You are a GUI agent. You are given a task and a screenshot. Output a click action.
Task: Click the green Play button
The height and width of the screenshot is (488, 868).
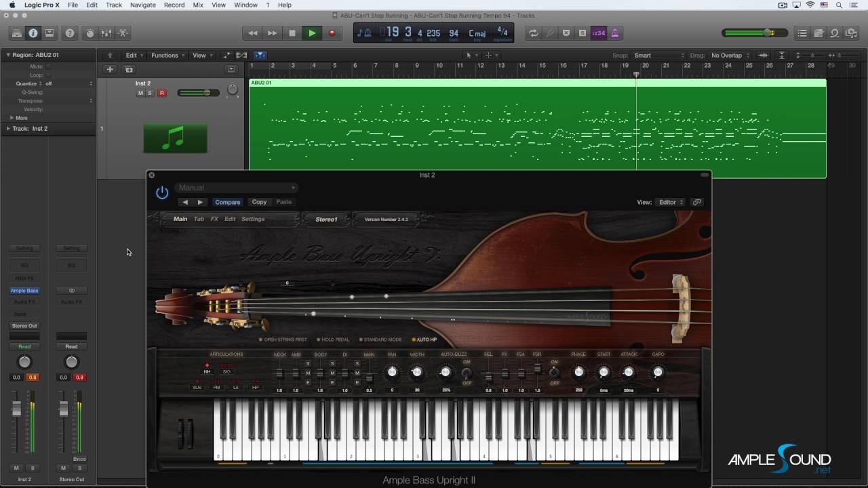coord(312,33)
